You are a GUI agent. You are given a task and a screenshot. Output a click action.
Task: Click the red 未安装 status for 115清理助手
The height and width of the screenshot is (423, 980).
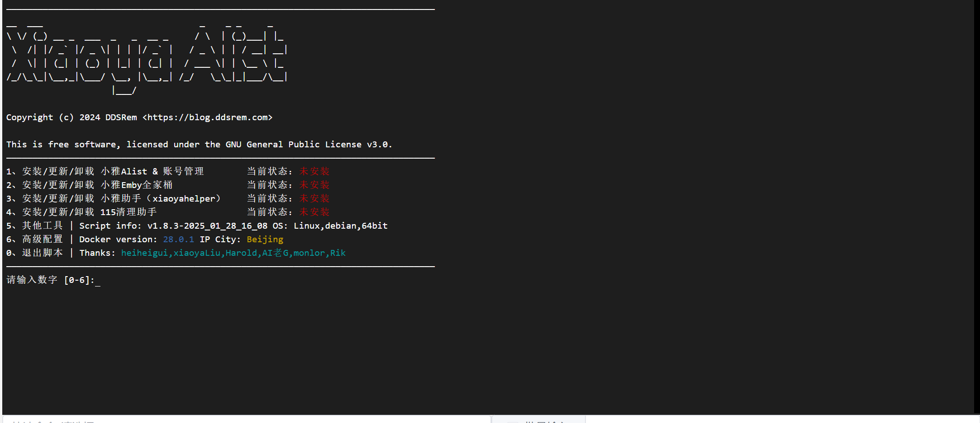click(314, 212)
